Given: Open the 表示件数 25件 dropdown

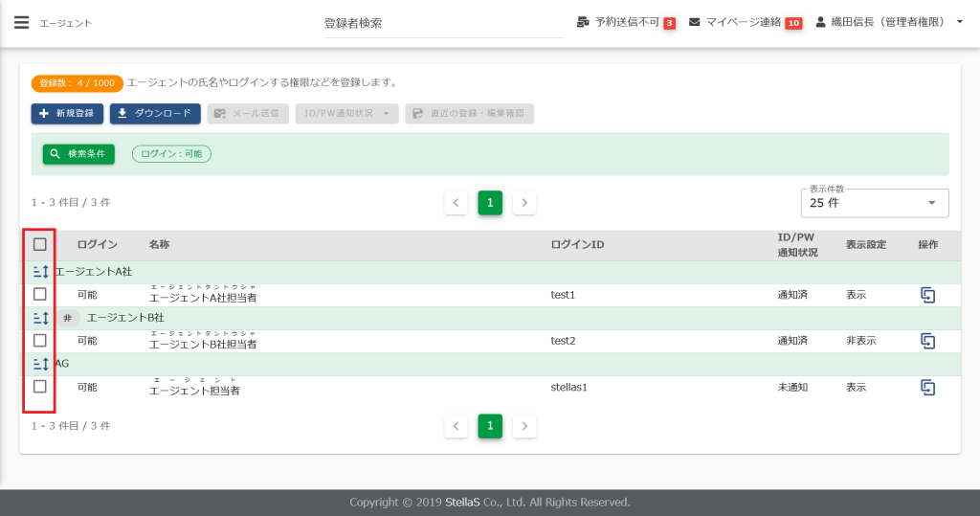Looking at the screenshot, I should point(874,203).
